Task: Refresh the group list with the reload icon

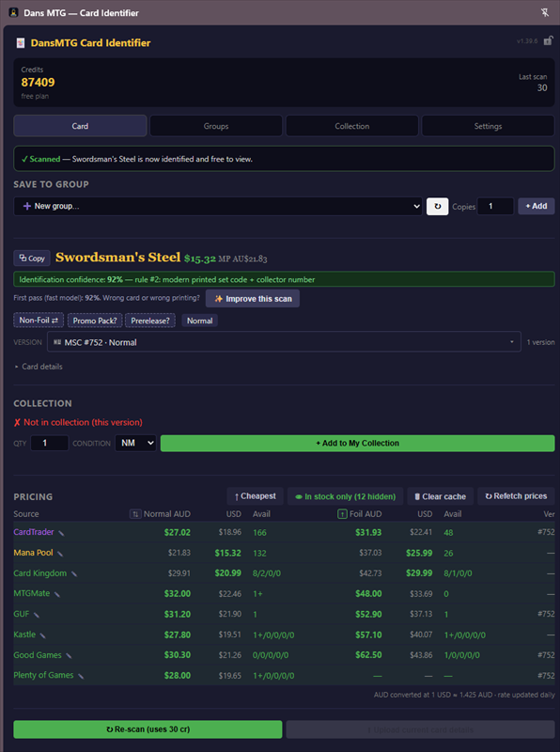Action: point(437,206)
